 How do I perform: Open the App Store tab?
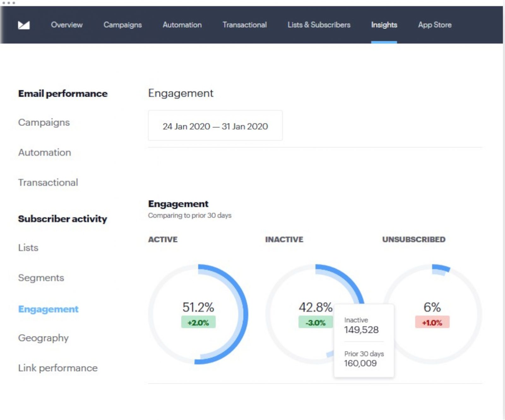point(435,25)
